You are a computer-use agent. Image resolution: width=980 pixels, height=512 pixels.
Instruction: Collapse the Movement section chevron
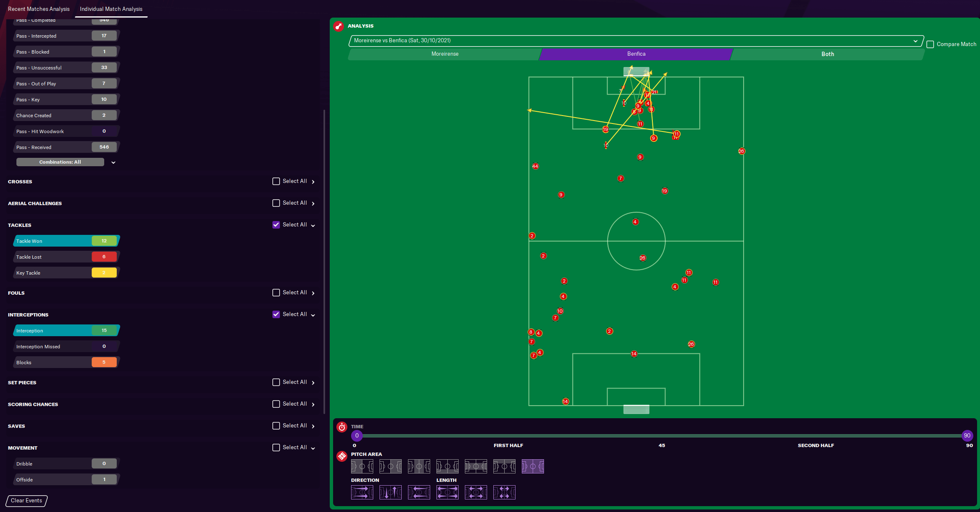pyautogui.click(x=313, y=448)
